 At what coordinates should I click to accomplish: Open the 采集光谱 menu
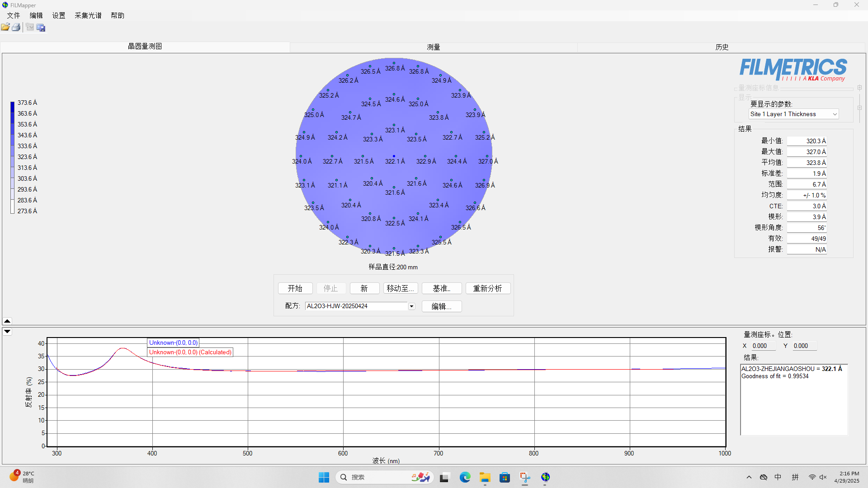[x=88, y=15]
